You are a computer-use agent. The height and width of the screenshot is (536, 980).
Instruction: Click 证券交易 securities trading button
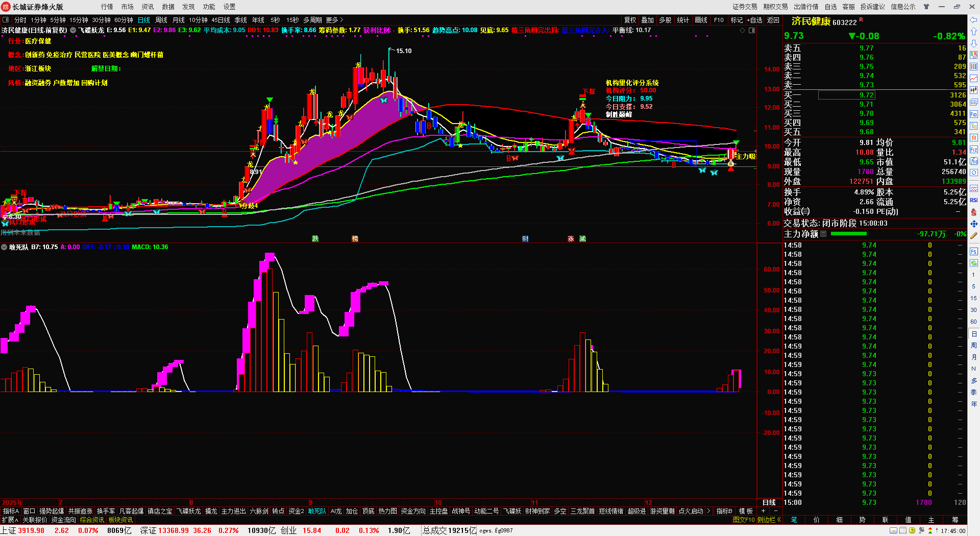(745, 7)
